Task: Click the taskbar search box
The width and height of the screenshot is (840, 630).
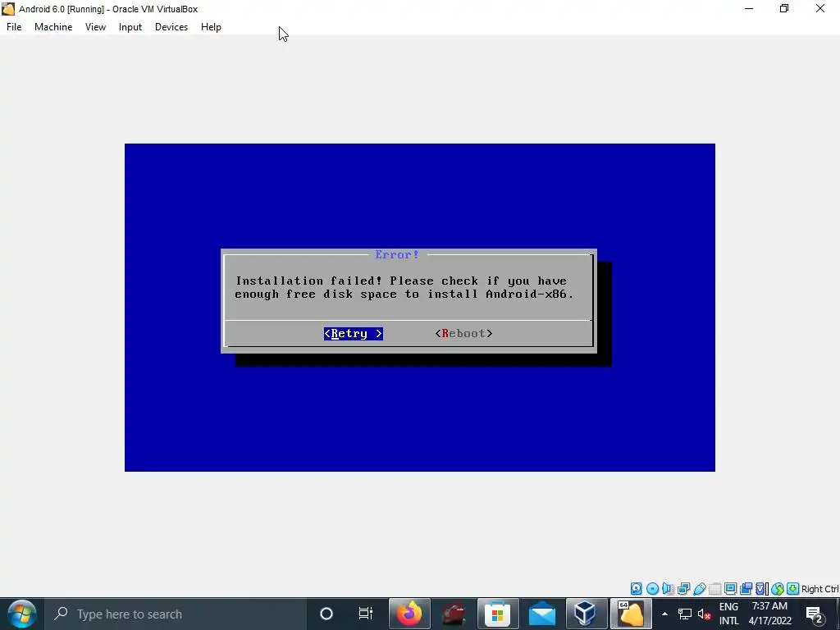Action: 176,614
